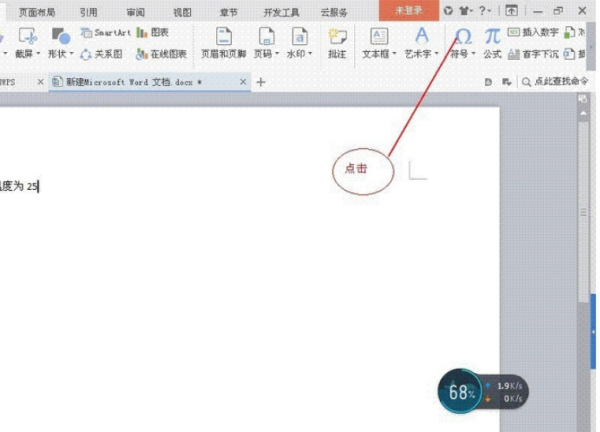Switch to the 开发工具 tab
This screenshot has height=432, width=600.
point(281,13)
